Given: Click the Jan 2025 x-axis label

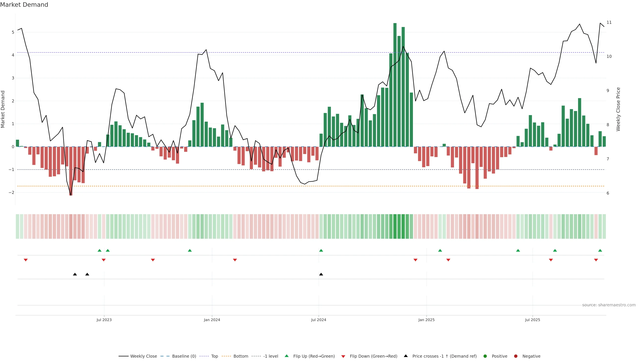Looking at the screenshot, I should coord(426,320).
